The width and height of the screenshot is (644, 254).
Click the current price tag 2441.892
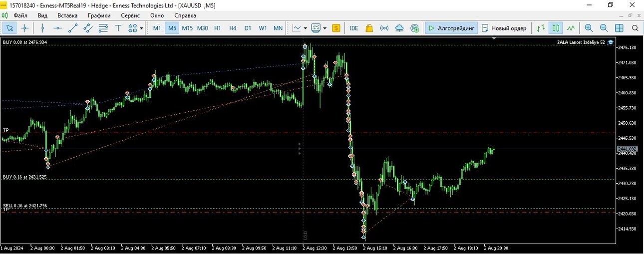628,149
